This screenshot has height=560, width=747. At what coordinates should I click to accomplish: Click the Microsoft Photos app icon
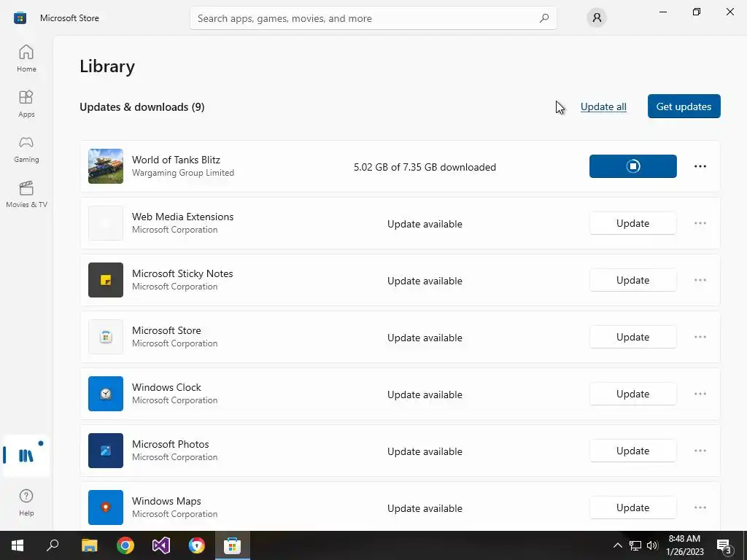click(x=106, y=451)
